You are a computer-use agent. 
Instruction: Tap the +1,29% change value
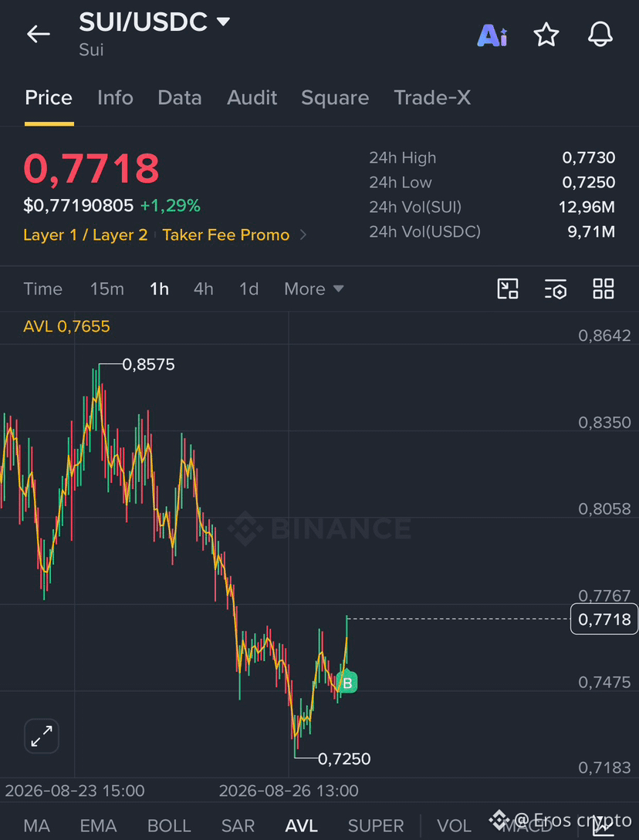171,205
